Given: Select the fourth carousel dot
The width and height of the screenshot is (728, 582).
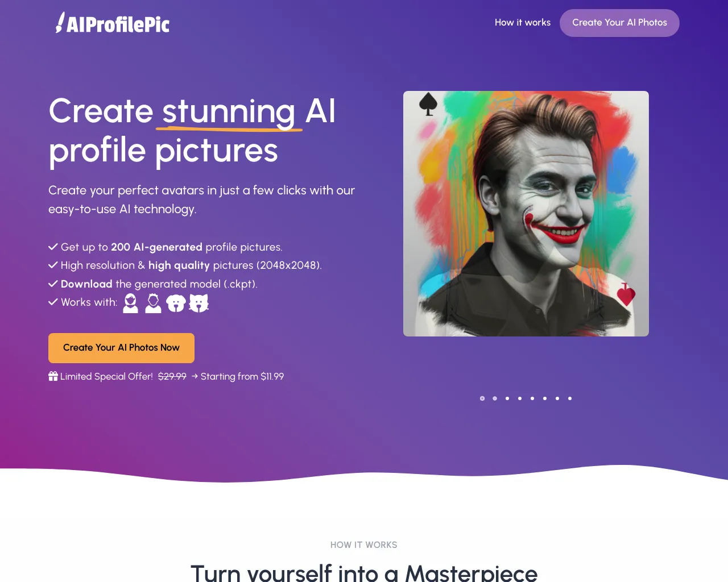Looking at the screenshot, I should 520,398.
